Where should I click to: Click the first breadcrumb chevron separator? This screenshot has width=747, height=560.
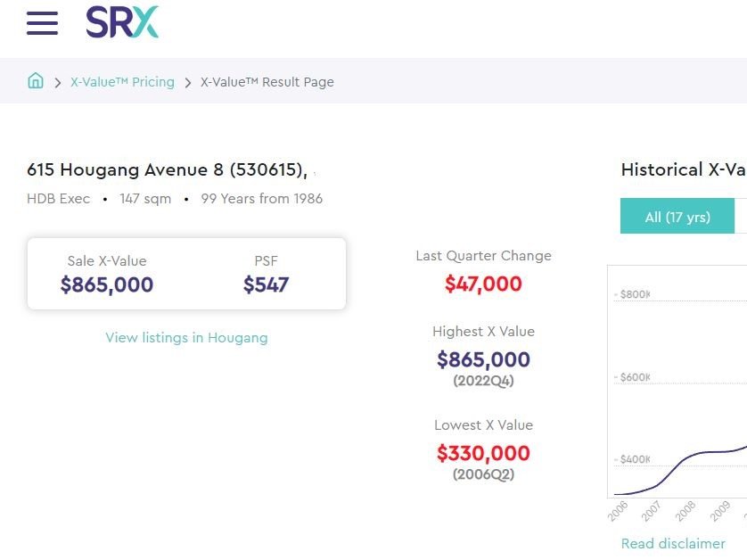click(58, 82)
